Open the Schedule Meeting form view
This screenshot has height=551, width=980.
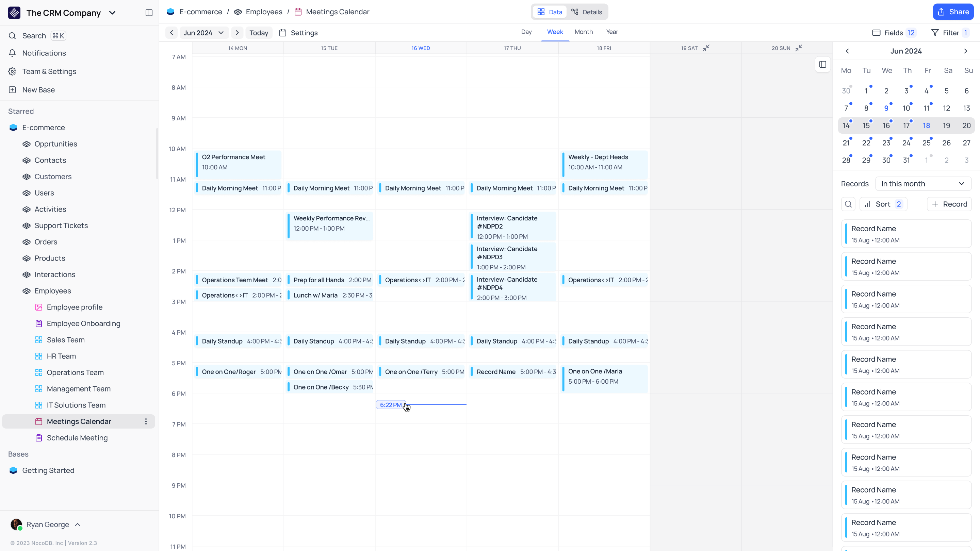[77, 438]
